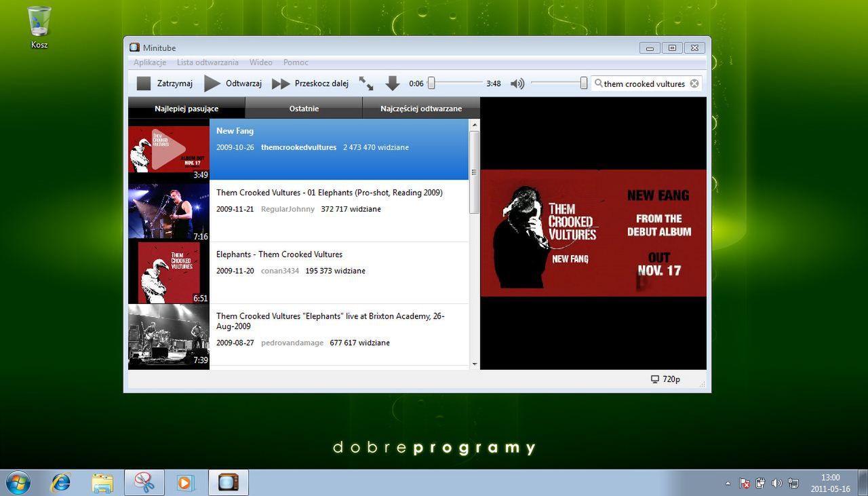868x496 pixels.
Task: Click the volume slider handle
Action: coord(584,83)
